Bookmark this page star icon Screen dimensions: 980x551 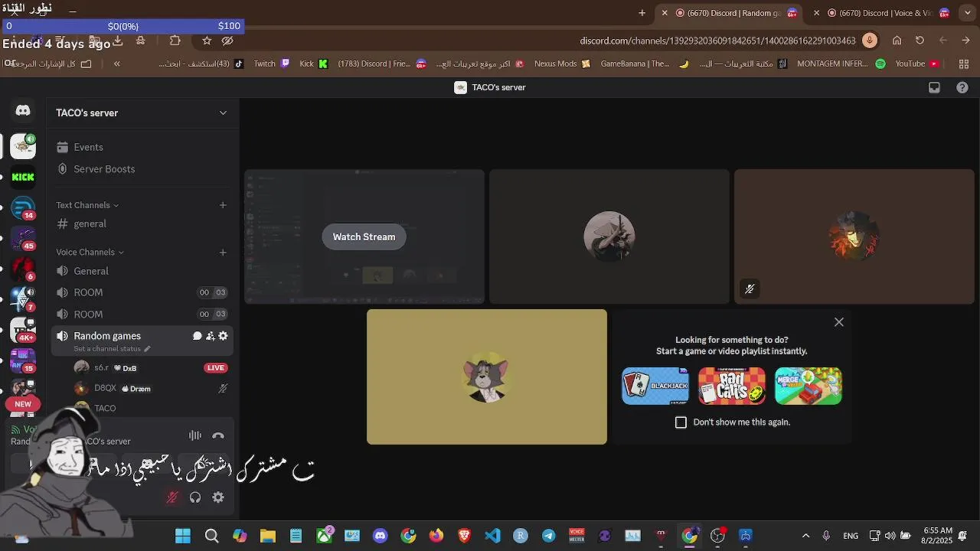pos(207,41)
